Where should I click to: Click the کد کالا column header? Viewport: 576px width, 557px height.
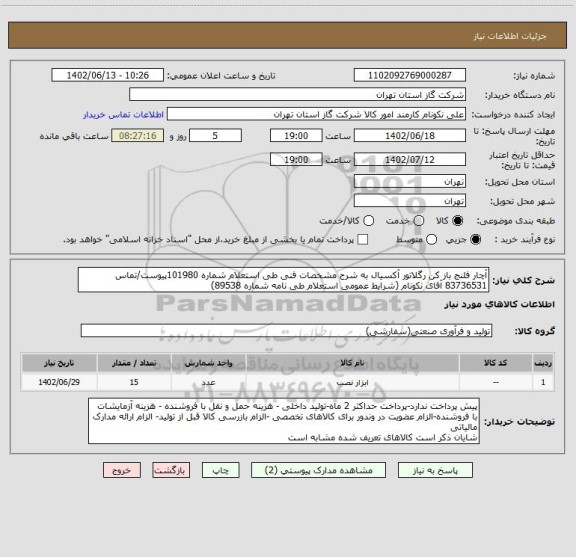coord(496,363)
